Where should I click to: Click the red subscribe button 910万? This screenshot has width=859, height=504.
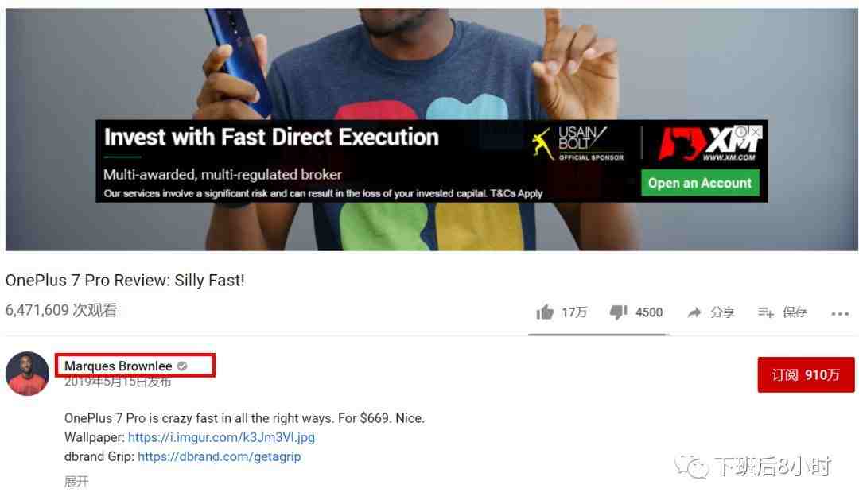tap(806, 374)
